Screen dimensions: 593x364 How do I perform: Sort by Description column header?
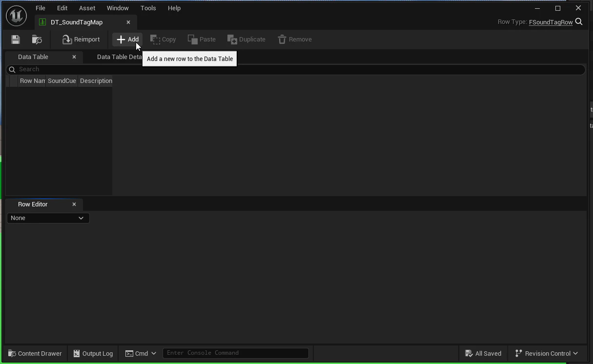click(96, 81)
